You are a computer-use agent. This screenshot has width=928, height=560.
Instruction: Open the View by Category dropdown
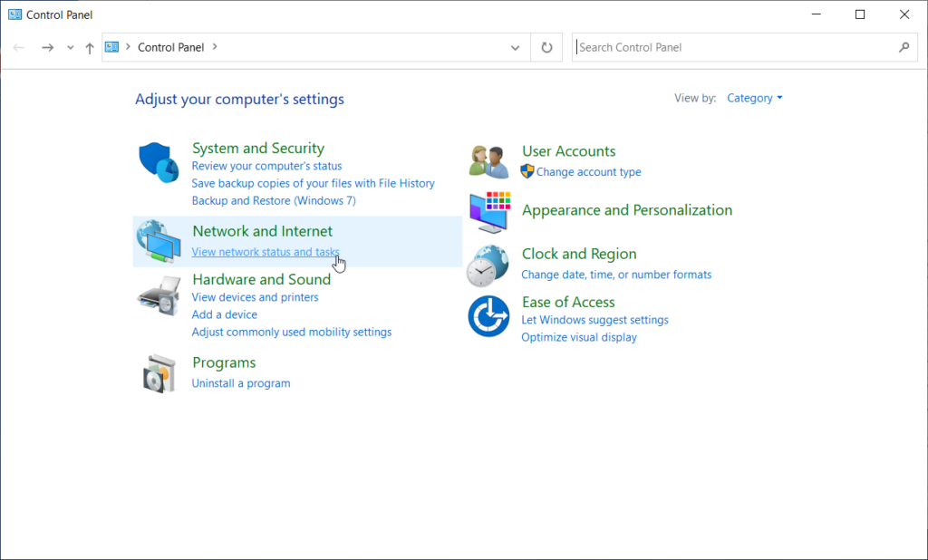coord(755,98)
